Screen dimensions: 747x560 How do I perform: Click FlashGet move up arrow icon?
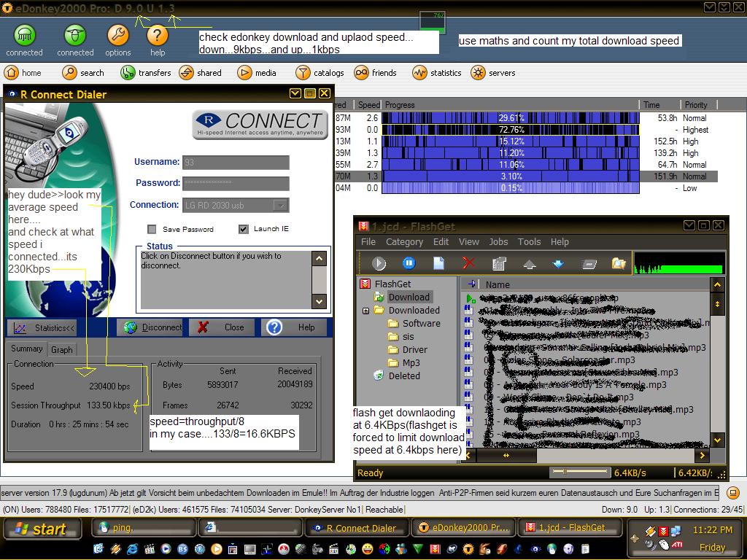click(x=530, y=264)
